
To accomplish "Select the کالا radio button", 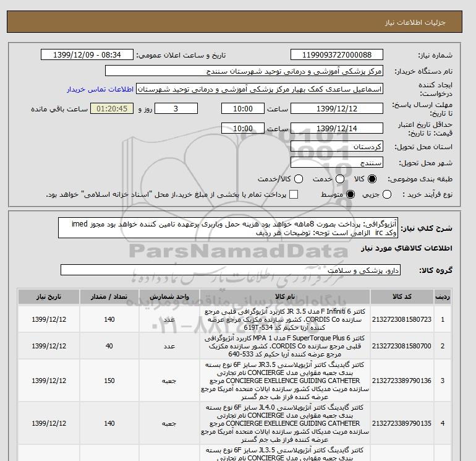I will point(372,179).
